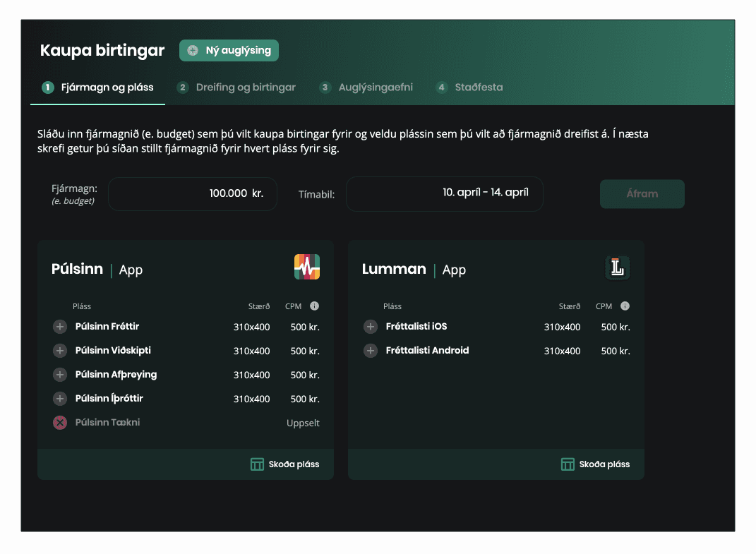Edit the Fjármagn budget field 100.000 kr.
The height and width of the screenshot is (554, 756).
pyautogui.click(x=193, y=194)
